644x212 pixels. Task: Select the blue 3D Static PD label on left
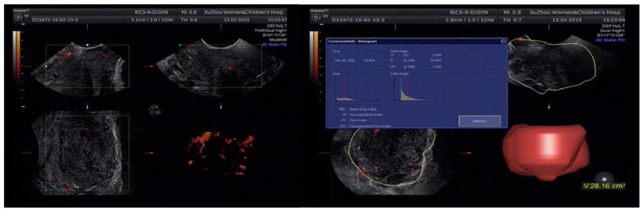[x=274, y=44]
